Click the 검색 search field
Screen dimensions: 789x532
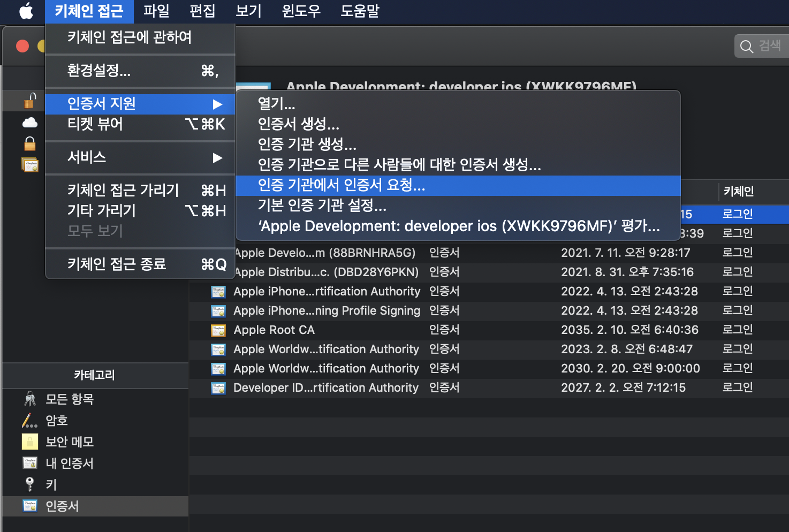(762, 47)
